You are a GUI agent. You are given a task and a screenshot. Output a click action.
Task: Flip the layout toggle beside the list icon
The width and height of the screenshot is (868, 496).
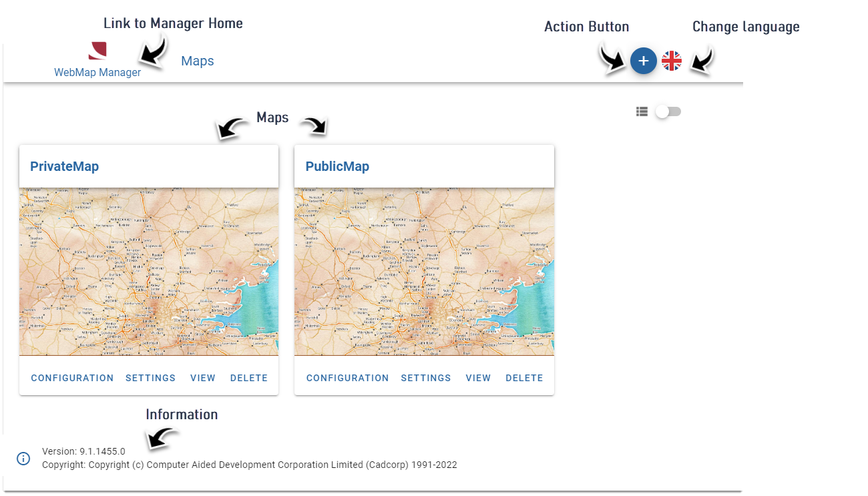click(x=668, y=111)
